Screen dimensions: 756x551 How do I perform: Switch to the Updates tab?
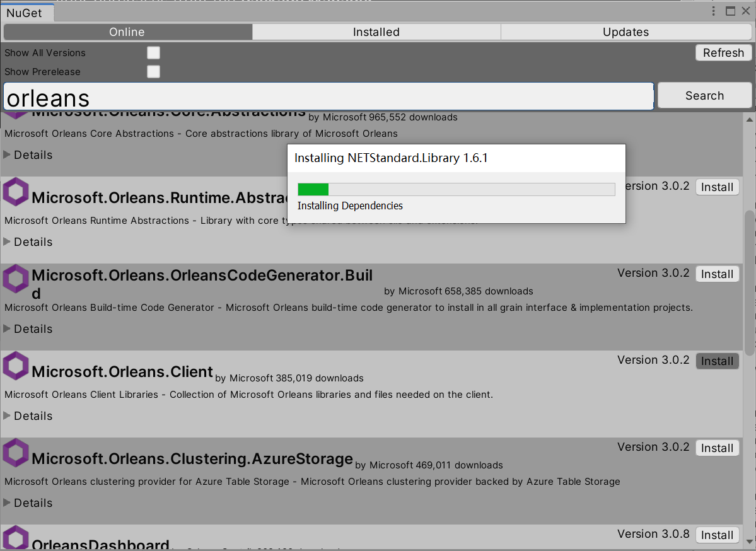625,32
